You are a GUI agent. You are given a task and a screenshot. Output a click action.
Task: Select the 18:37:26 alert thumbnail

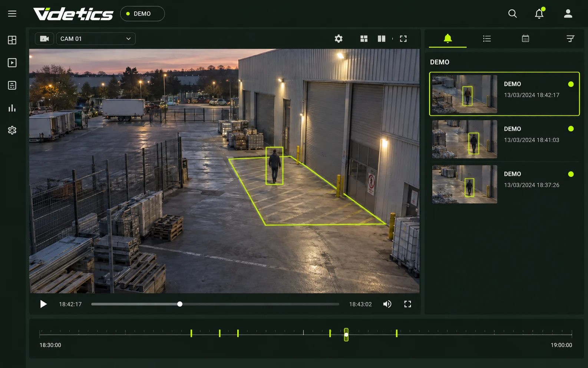465,184
